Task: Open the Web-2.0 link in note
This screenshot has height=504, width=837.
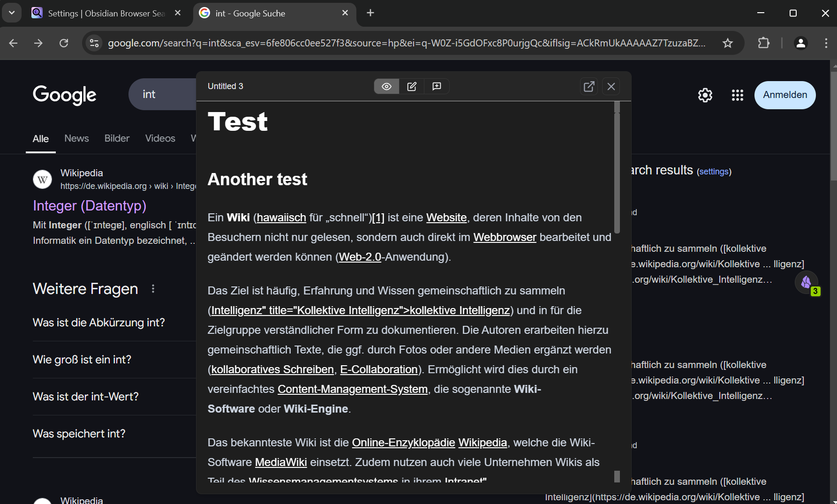Action: coord(360,257)
